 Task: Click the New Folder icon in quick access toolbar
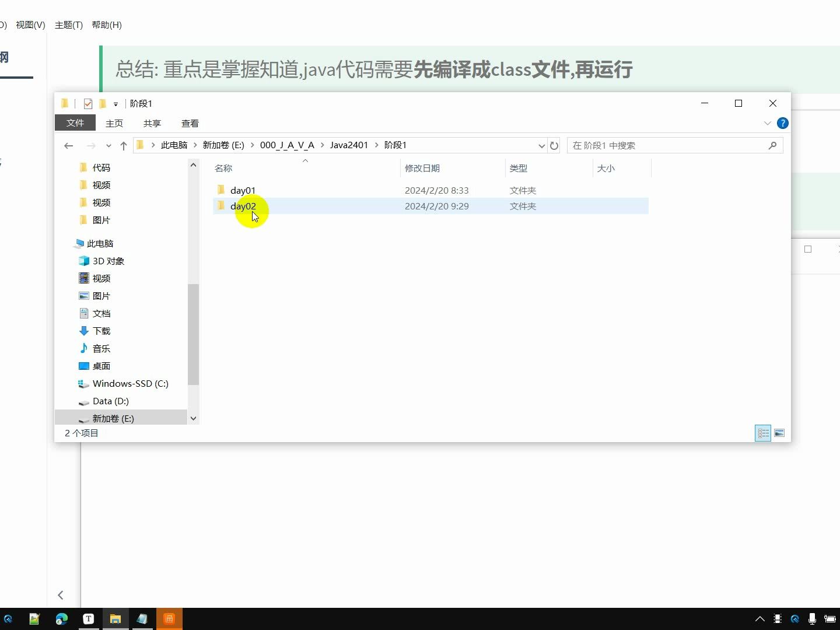[103, 104]
